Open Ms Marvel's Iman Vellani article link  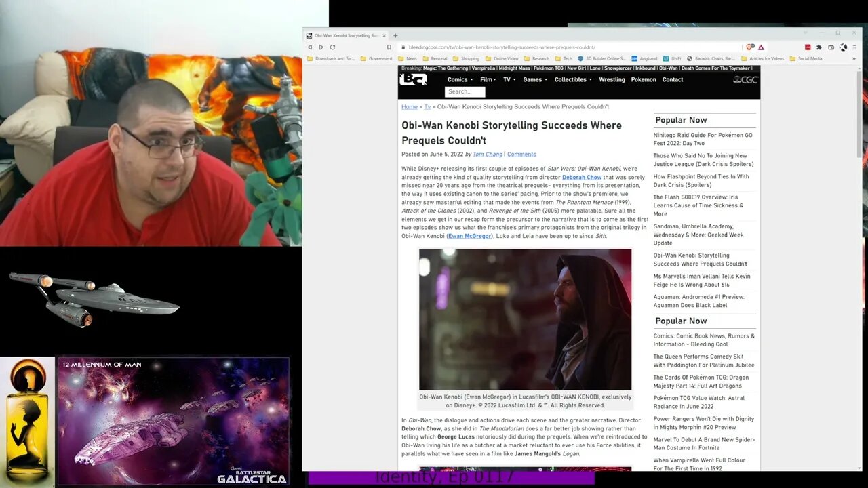702,280
